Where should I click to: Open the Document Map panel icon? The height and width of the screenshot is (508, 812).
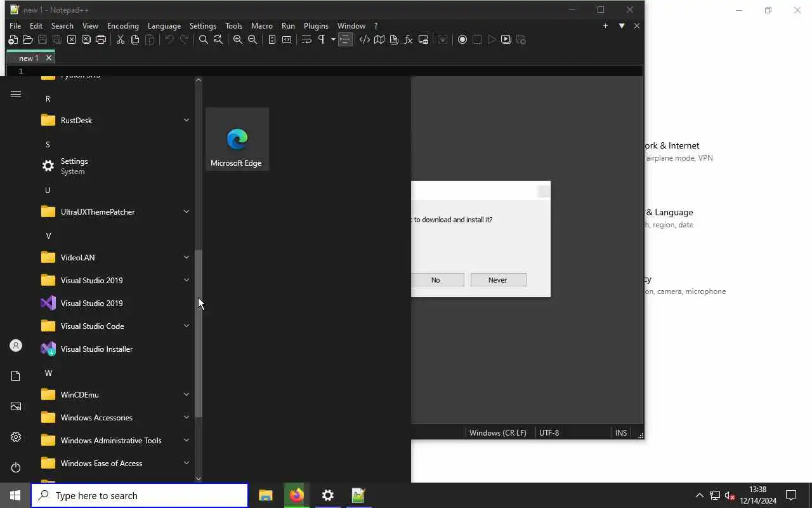point(379,39)
